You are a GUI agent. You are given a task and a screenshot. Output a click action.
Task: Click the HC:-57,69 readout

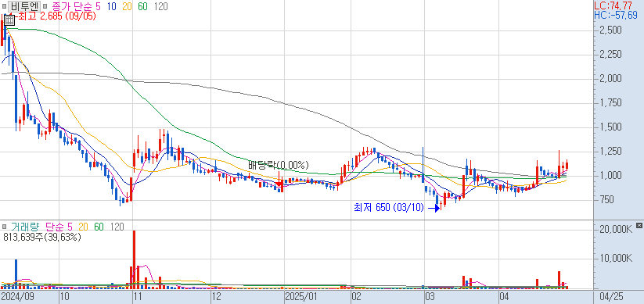[x=616, y=15]
